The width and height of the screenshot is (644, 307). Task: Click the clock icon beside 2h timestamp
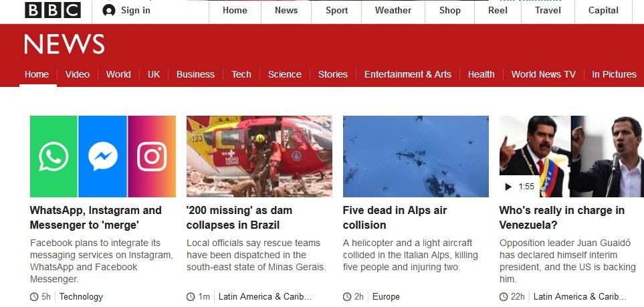coord(347,297)
